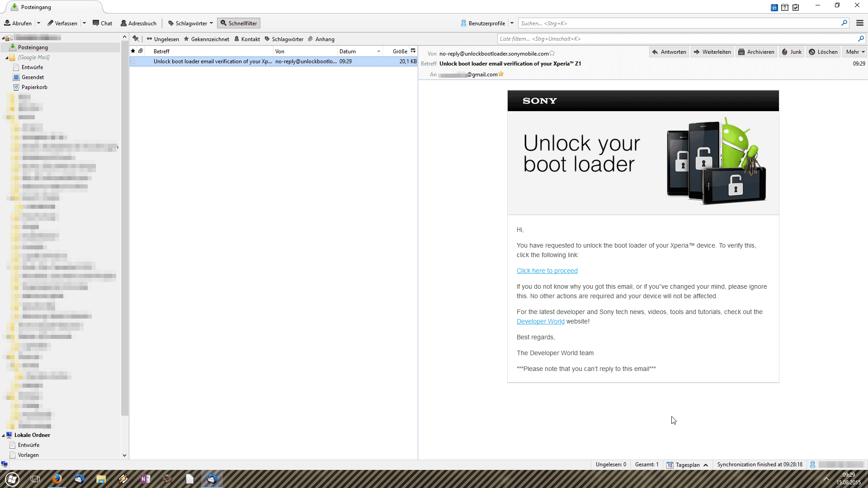
Task: Open the Entwürfe folder under Google Mail
Action: [x=32, y=67]
